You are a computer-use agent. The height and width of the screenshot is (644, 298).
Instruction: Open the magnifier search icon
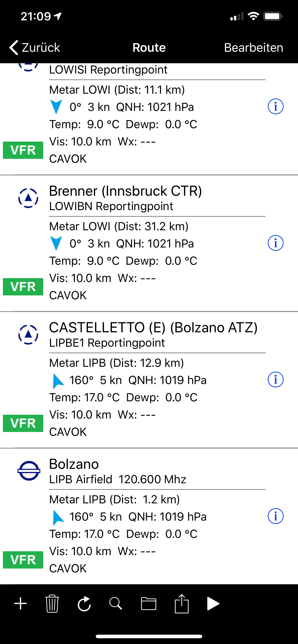click(116, 604)
